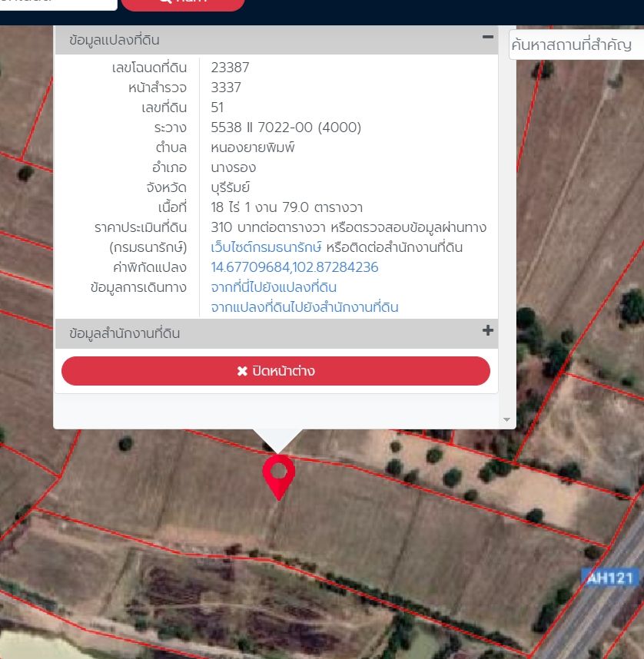This screenshot has width=644, height=659.
Task: Click the red search button magnifier icon
Action: click(165, 2)
